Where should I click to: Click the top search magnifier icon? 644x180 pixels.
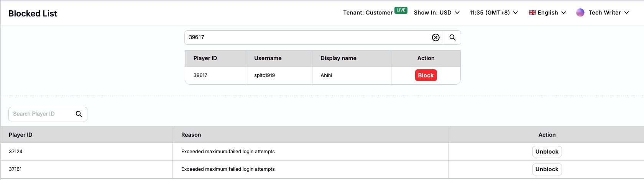click(452, 38)
